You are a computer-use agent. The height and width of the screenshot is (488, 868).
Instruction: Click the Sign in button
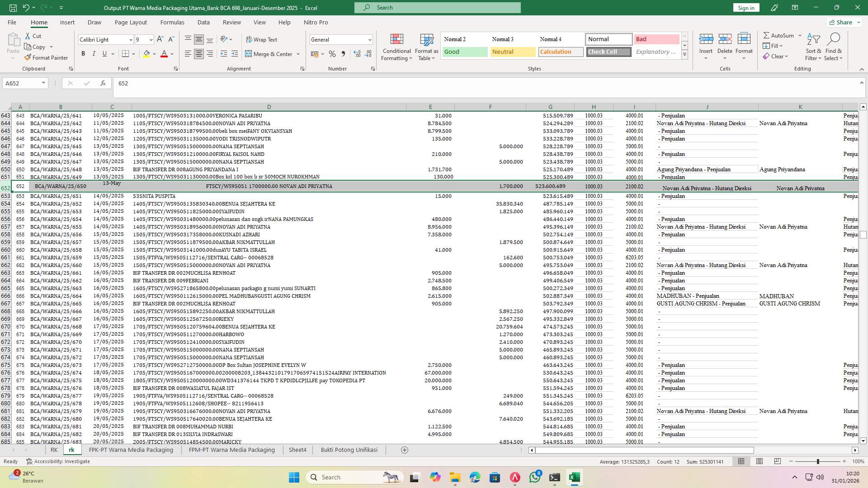745,8
